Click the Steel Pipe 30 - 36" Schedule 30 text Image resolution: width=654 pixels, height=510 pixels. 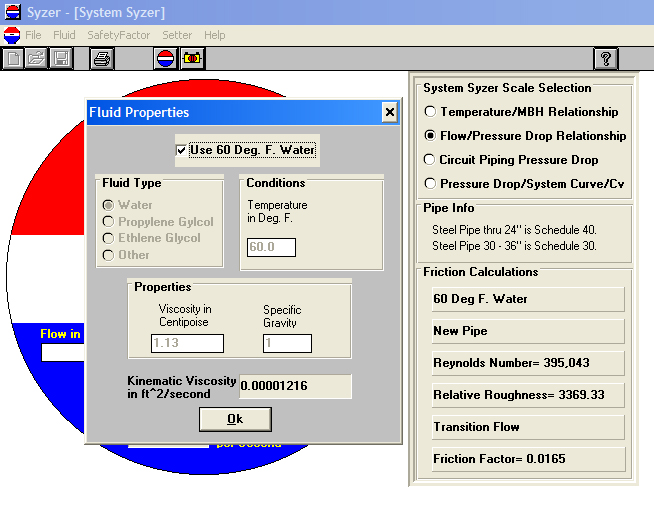pyautogui.click(x=514, y=246)
